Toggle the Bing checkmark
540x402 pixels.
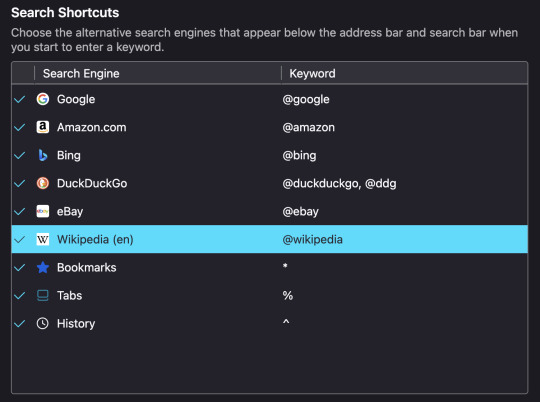point(20,155)
